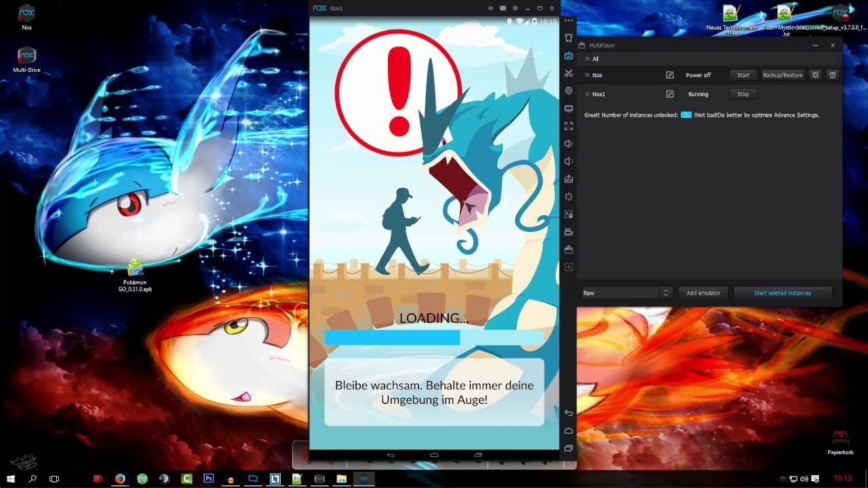Click Add emulator button

703,293
